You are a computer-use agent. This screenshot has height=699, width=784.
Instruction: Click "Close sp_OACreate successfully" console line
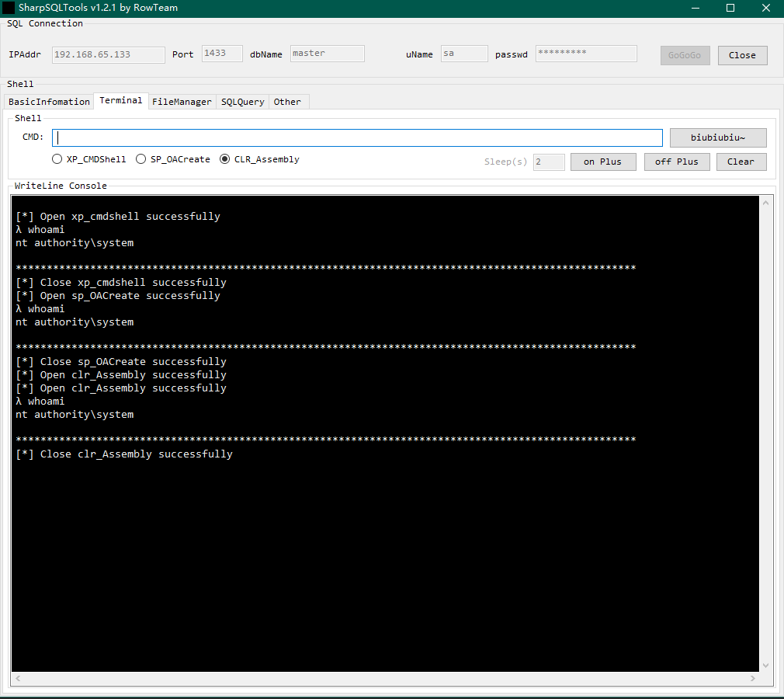tap(121, 362)
